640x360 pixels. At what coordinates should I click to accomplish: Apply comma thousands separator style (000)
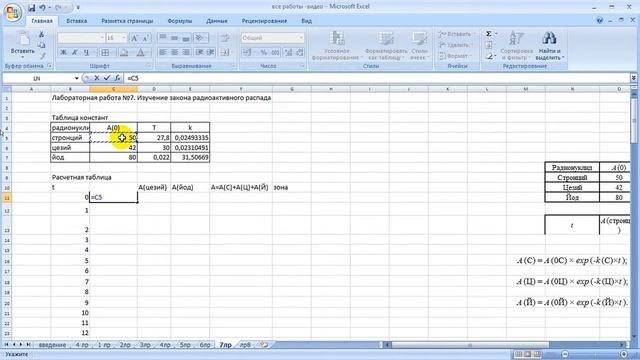(276, 52)
